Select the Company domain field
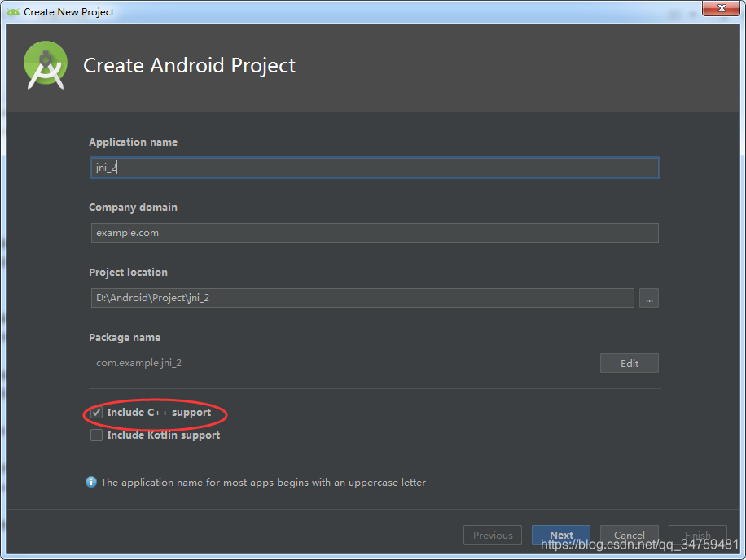Screen dimensions: 746x560 pyautogui.click(x=375, y=233)
